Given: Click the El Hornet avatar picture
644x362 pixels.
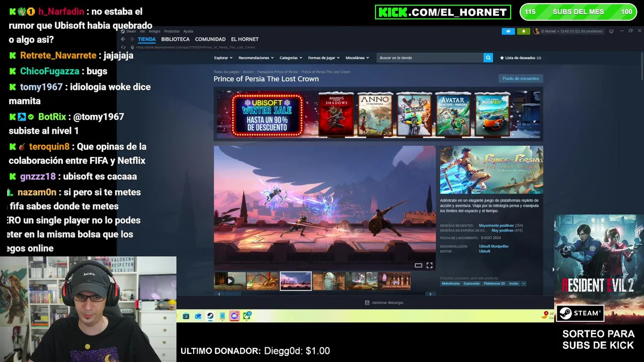Looking at the screenshot, I should [x=536, y=31].
